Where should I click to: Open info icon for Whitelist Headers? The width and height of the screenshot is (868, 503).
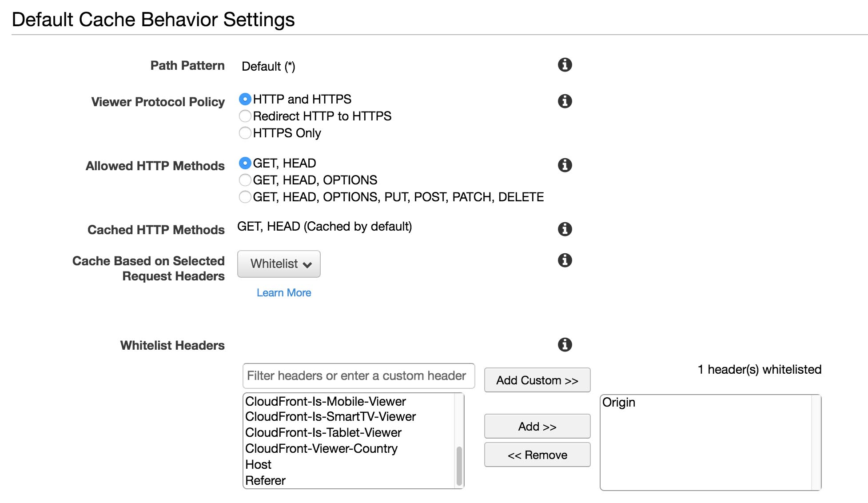coord(565,345)
